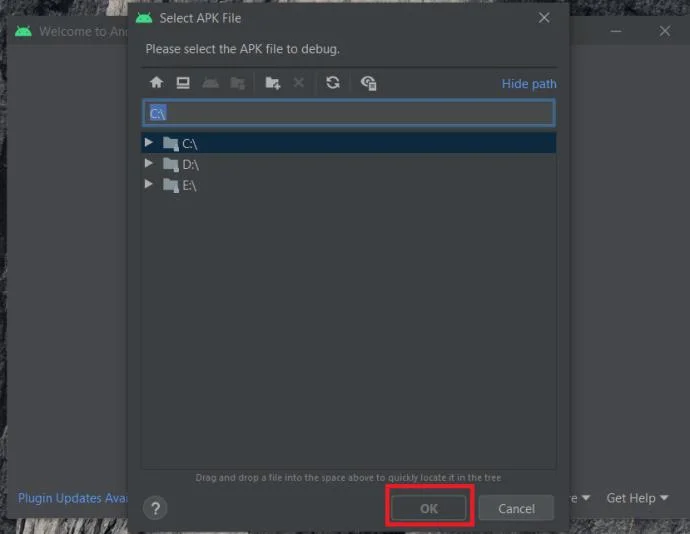Image resolution: width=690 pixels, height=534 pixels.
Task: Select the D:\ drive row
Action: 349,164
